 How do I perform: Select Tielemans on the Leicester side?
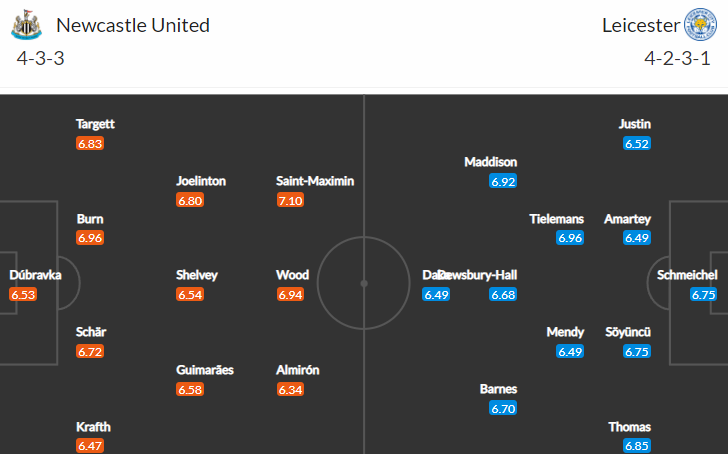[557, 219]
